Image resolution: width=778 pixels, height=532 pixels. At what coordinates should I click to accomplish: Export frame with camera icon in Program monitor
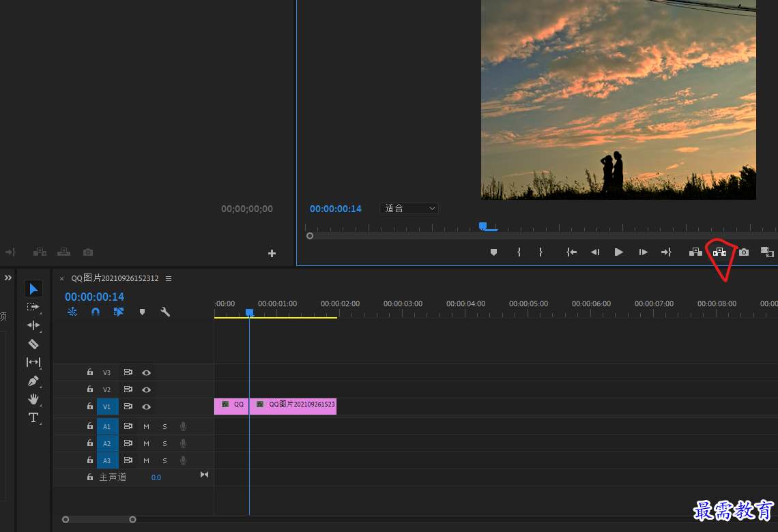click(x=744, y=252)
